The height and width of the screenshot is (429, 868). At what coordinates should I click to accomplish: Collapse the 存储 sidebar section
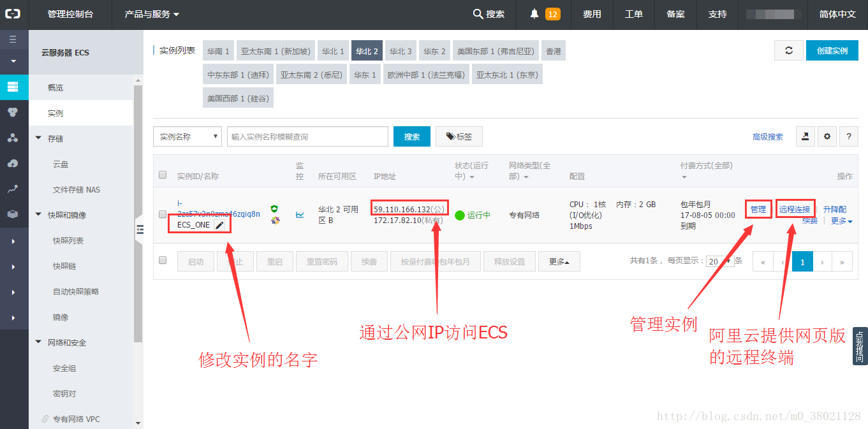tap(38, 138)
